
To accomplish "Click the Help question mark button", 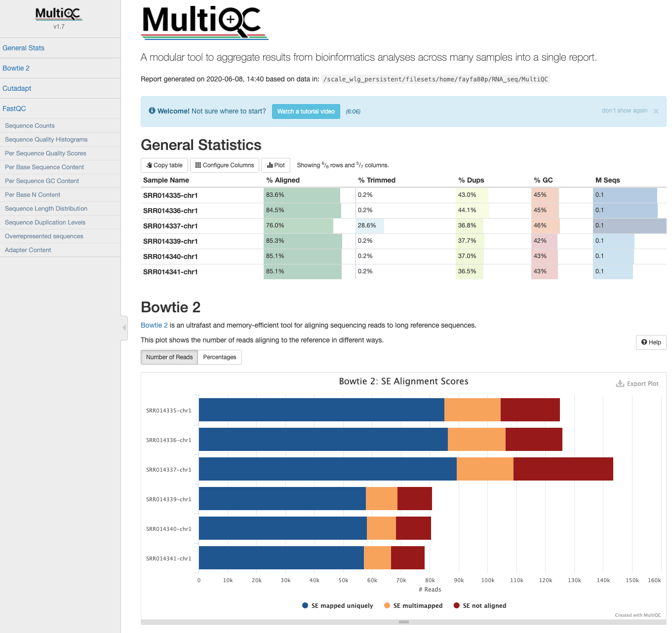I will pos(651,342).
